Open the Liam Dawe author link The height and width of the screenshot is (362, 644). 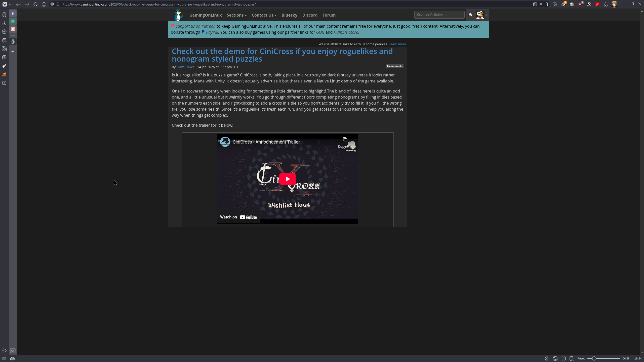coord(185,67)
